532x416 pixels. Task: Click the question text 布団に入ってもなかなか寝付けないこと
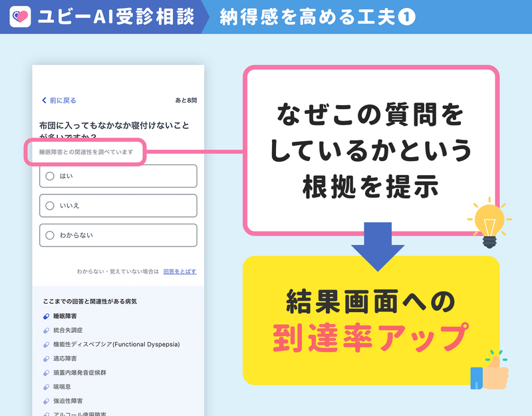pyautogui.click(x=114, y=125)
